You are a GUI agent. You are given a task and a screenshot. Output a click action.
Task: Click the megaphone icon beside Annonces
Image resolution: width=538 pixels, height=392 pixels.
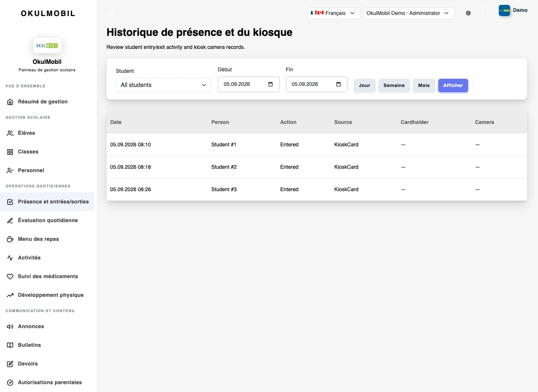pyautogui.click(x=10, y=327)
